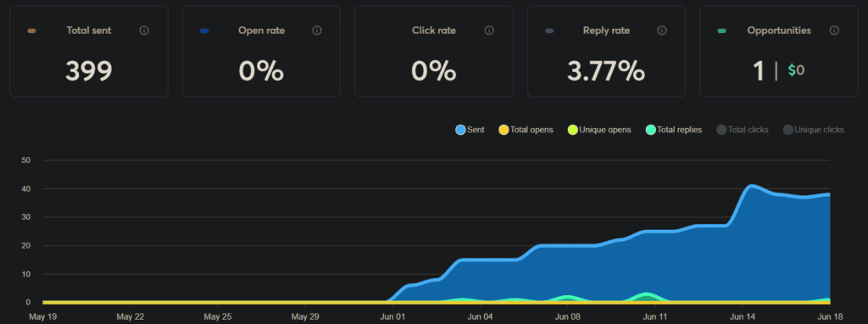Click the Jun 04 x-axis label
Viewport: 868px width, 324px height.
pos(481,317)
